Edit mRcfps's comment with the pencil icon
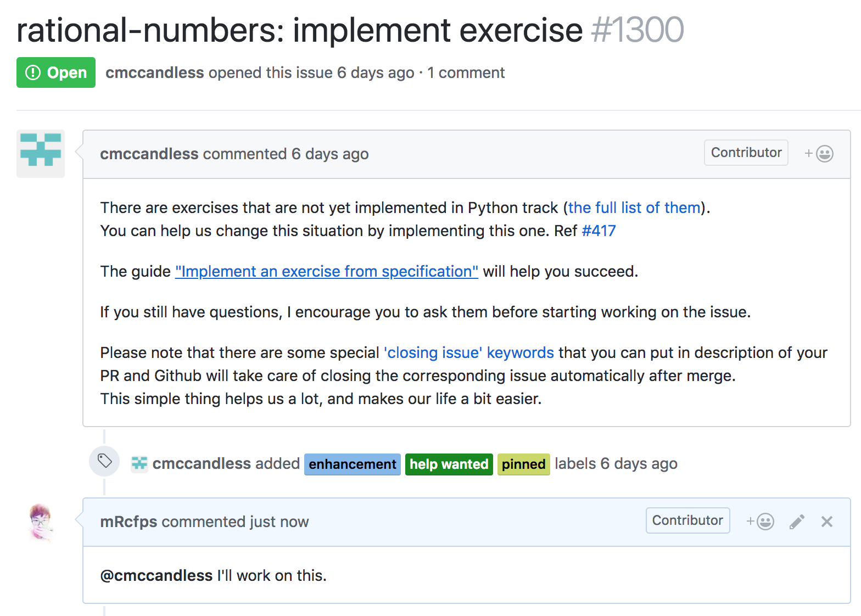861x616 pixels. pyautogui.click(x=797, y=522)
